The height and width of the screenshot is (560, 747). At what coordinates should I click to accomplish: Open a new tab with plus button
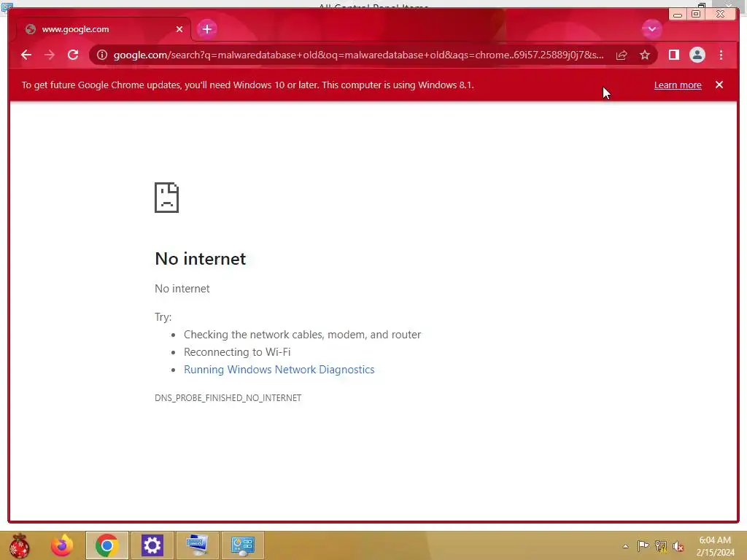[x=206, y=29]
